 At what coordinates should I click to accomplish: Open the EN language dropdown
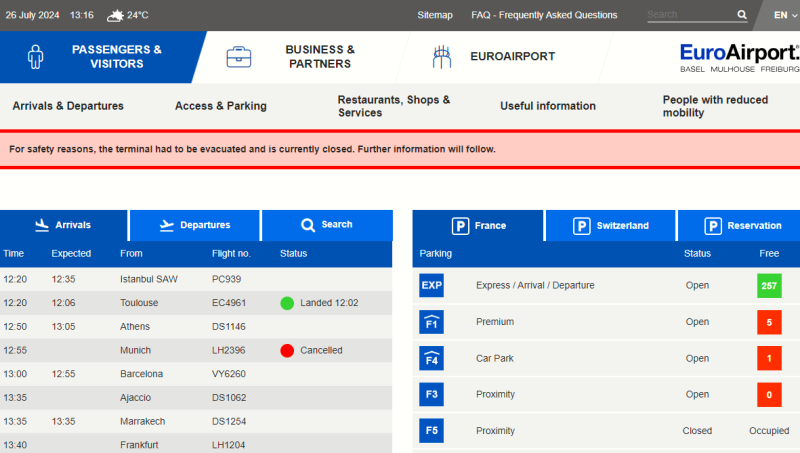click(786, 15)
